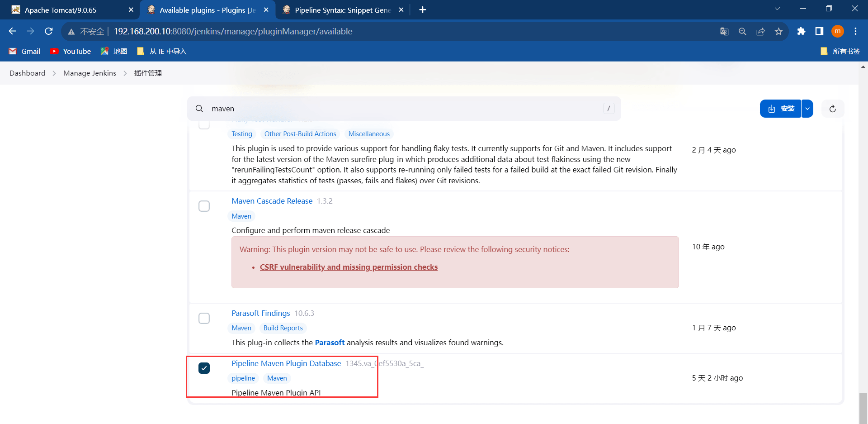Screen dimensions: 868x424
Task: Close the Apache Tomcat tab
Action: coord(131,10)
